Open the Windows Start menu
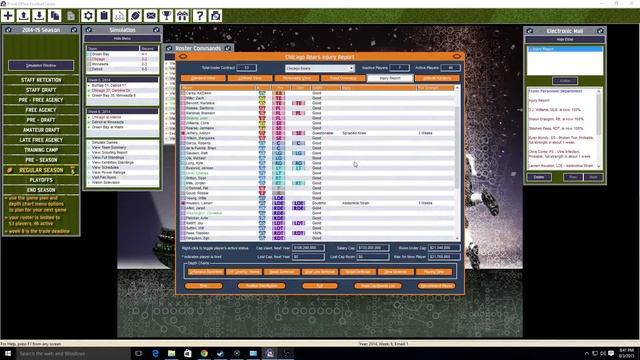Screen dimensions: 640x360 8,353
